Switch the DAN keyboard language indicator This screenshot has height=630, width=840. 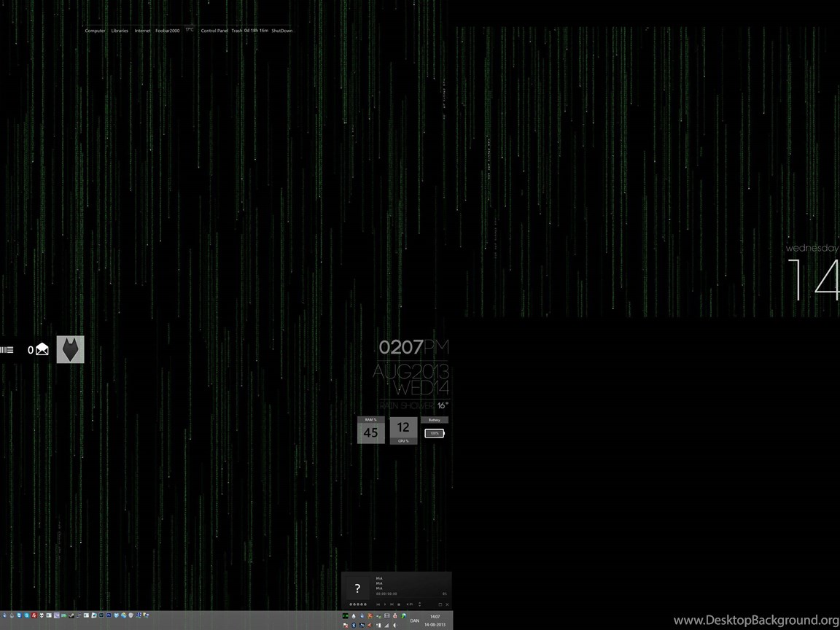(x=415, y=621)
